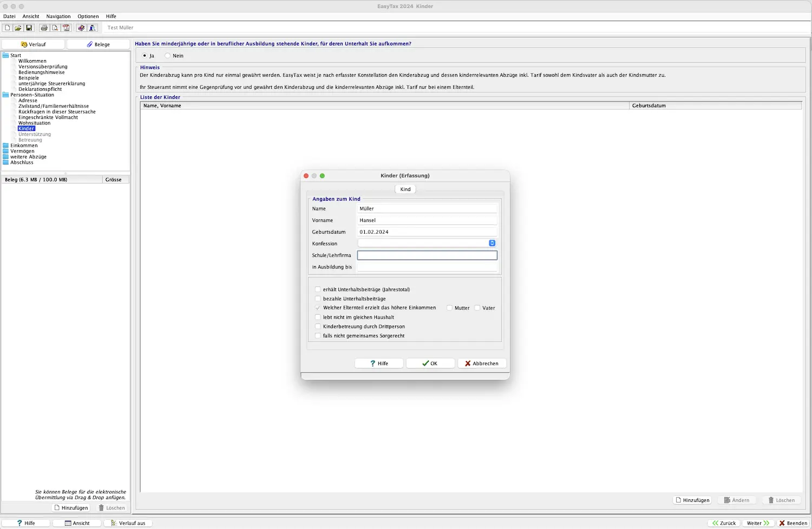Select the 'Nein' radio button
Image resolution: width=812 pixels, height=529 pixels.
click(x=168, y=56)
